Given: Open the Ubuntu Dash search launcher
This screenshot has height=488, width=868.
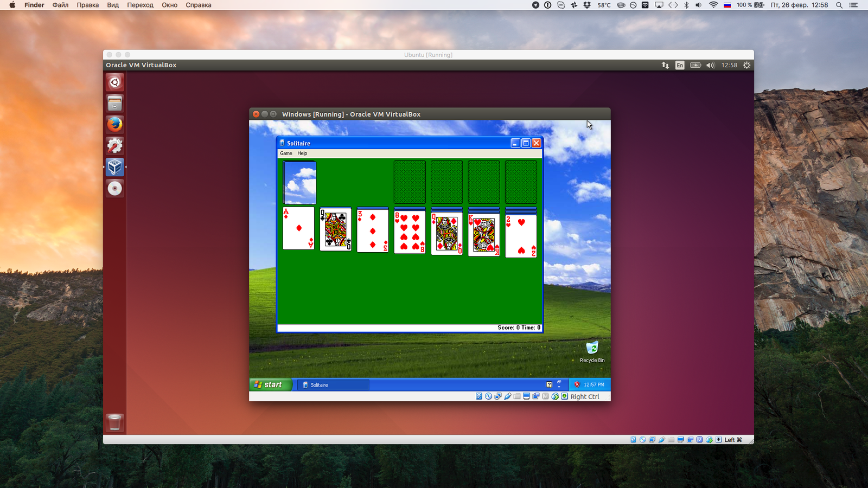Looking at the screenshot, I should pos(114,82).
